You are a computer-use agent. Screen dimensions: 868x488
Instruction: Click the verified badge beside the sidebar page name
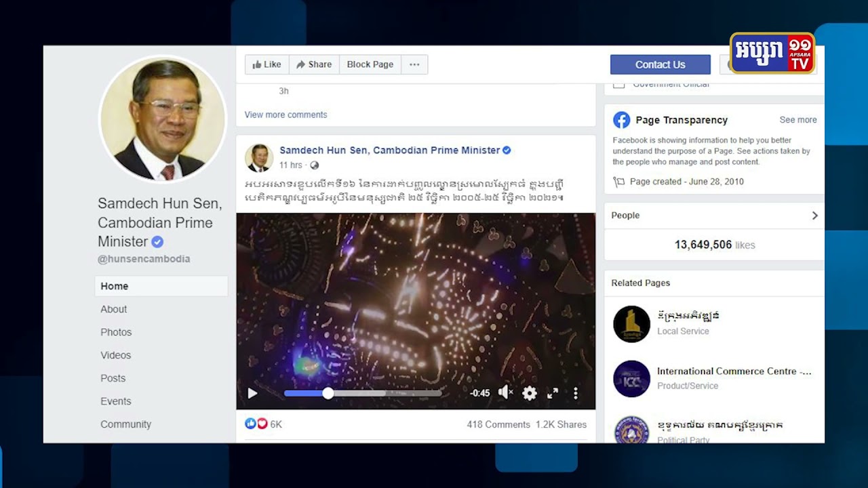[x=157, y=242]
